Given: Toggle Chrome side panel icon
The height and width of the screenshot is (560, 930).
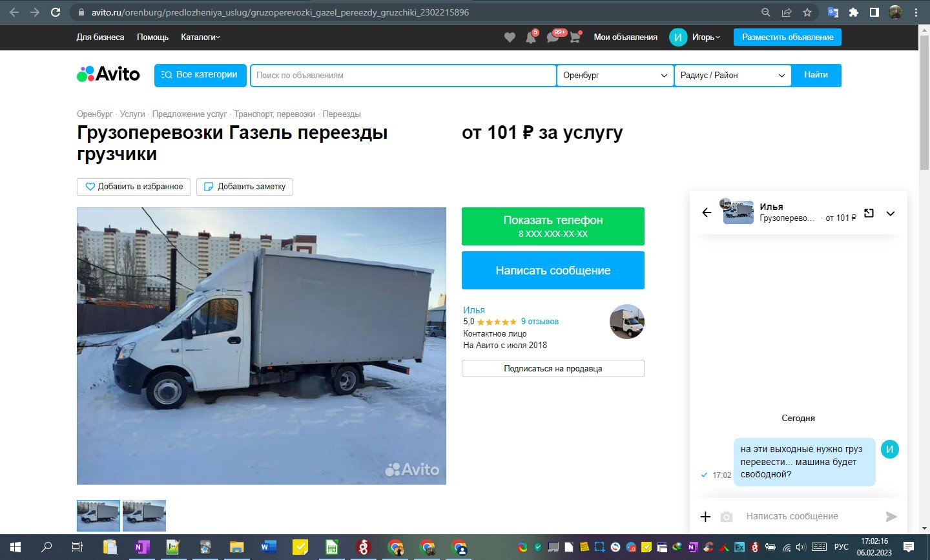Looking at the screenshot, I should pos(874,12).
